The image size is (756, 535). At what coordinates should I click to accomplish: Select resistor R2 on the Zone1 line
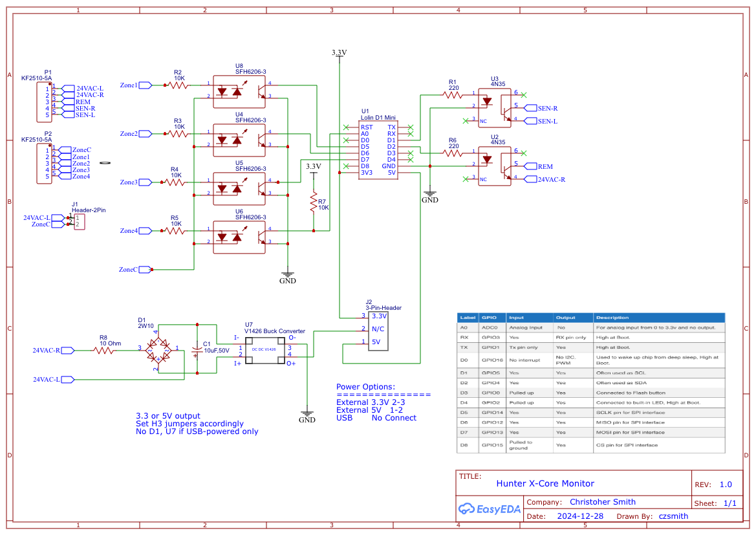coord(178,85)
